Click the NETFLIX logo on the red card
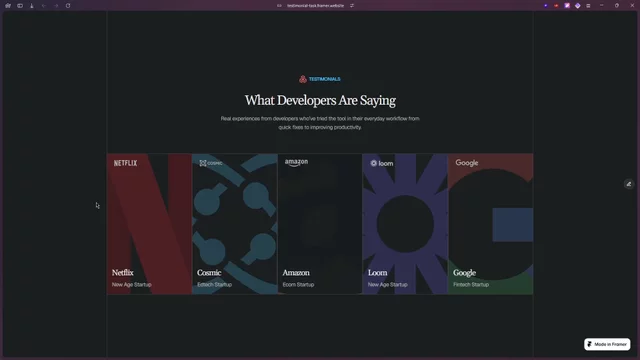This screenshot has width=640, height=360. coord(125,163)
